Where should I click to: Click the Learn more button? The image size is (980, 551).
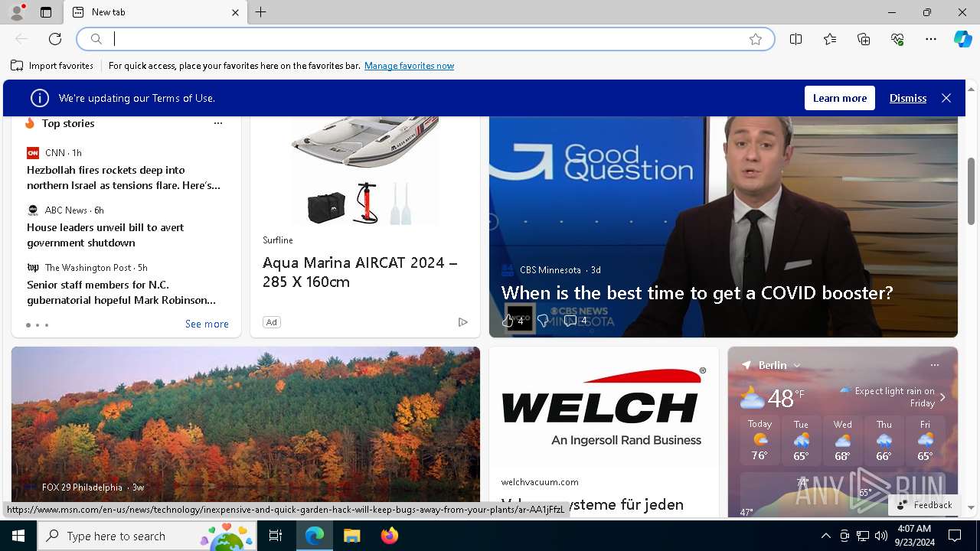(840, 98)
